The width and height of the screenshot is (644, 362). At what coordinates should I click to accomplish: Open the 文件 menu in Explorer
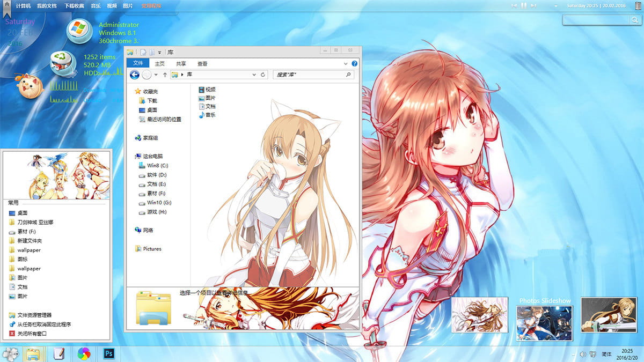tap(138, 63)
